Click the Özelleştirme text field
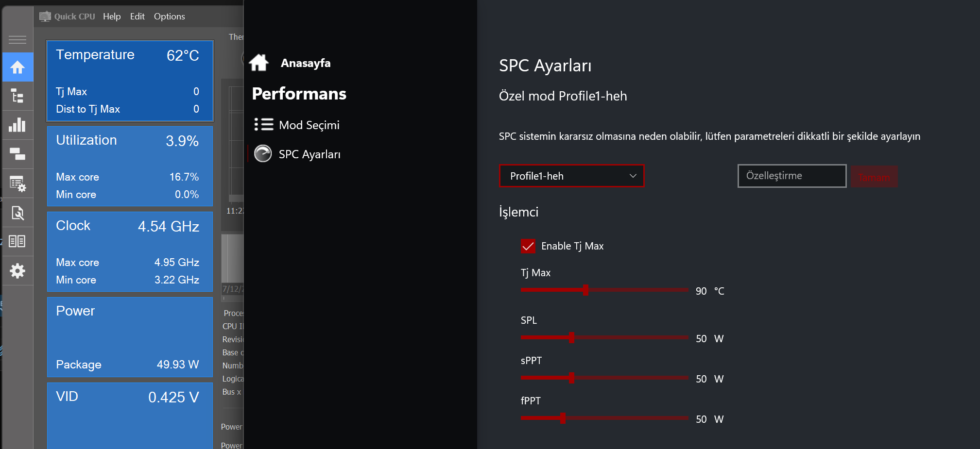Screen dimensions: 980x449 pos(792,176)
